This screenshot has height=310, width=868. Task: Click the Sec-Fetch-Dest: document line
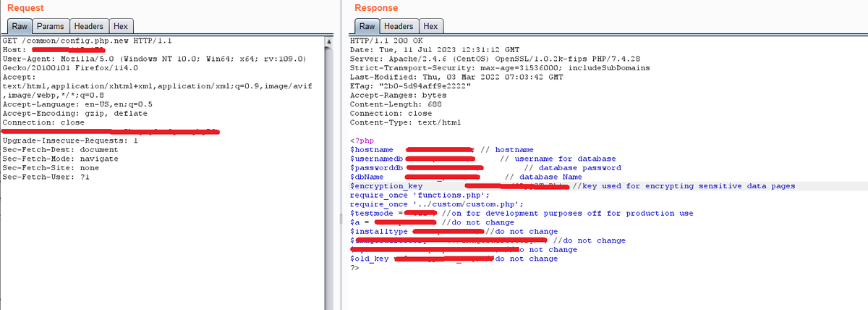click(60, 149)
